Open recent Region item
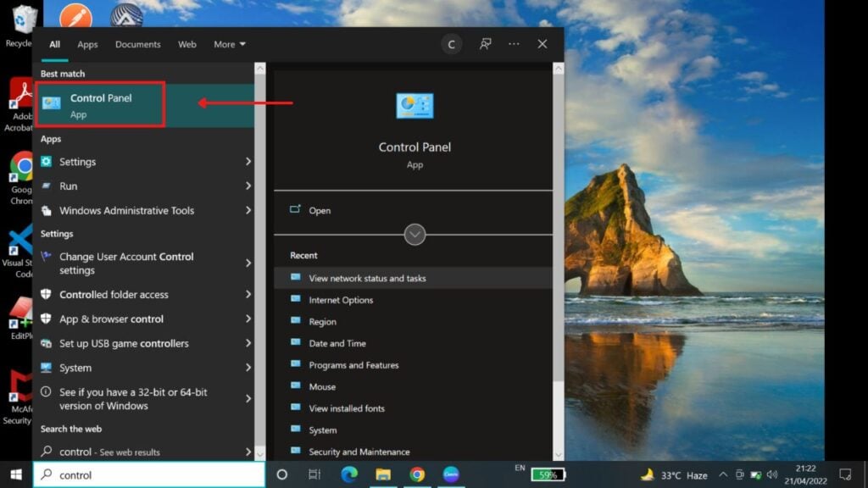Image resolution: width=868 pixels, height=488 pixels. tap(413, 321)
